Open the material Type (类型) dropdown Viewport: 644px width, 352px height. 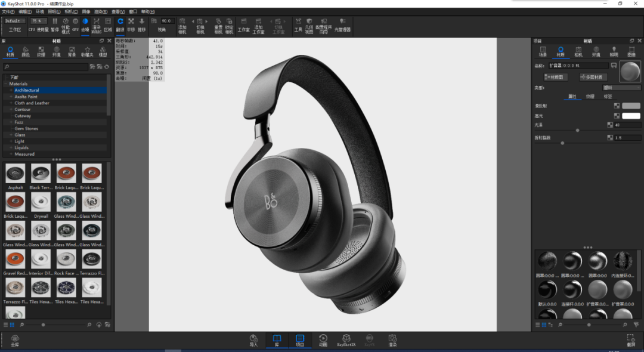click(621, 88)
